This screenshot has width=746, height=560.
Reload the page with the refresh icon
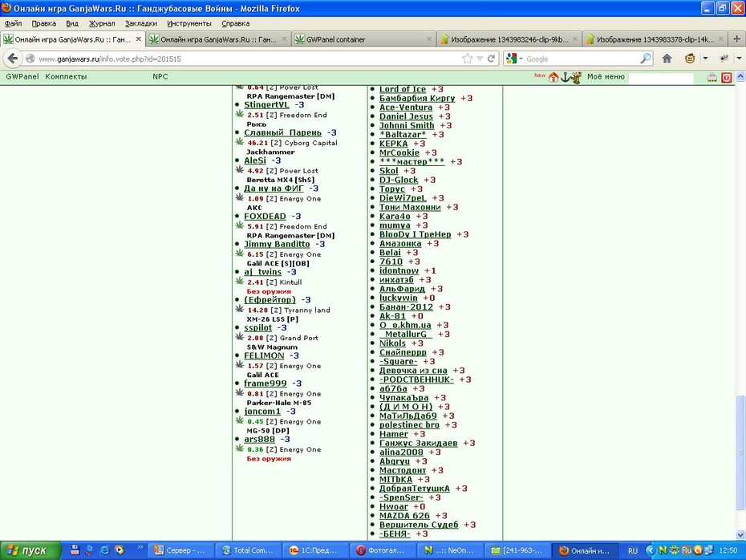tap(491, 59)
